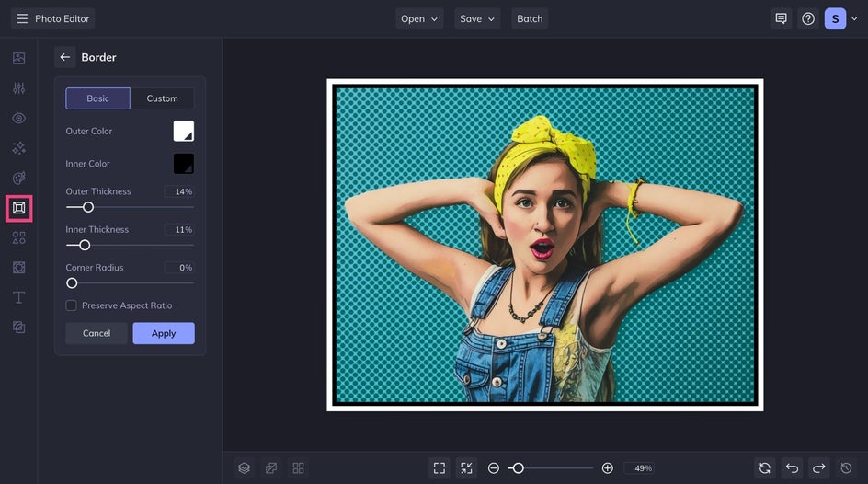868x484 pixels.
Task: Open the account avatar S menu
Action: (x=835, y=18)
